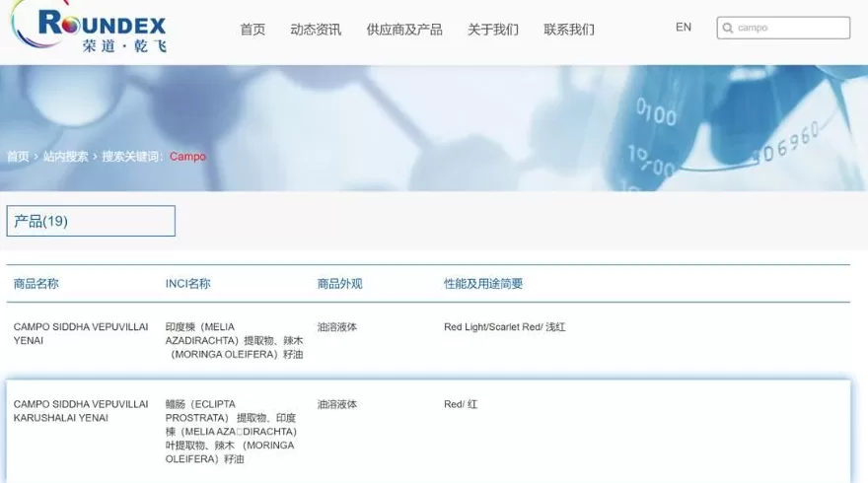Open the 动态资讯 menu item
The width and height of the screenshot is (868, 483).
[316, 30]
